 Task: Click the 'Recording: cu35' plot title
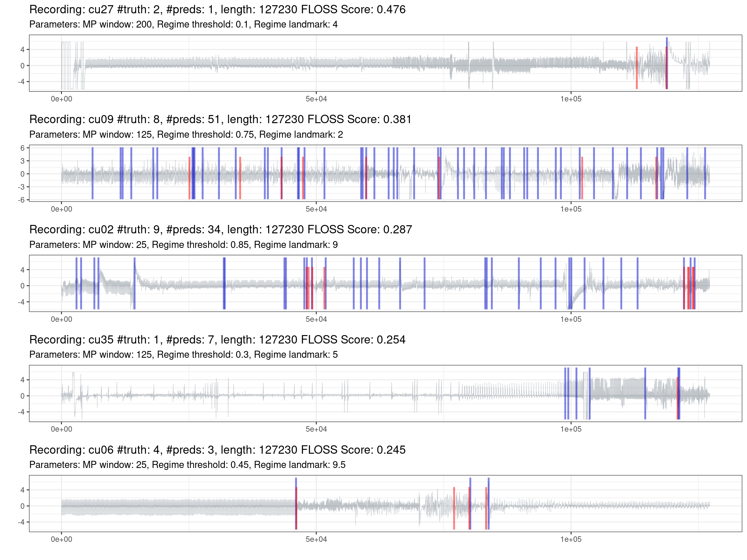click(x=217, y=340)
